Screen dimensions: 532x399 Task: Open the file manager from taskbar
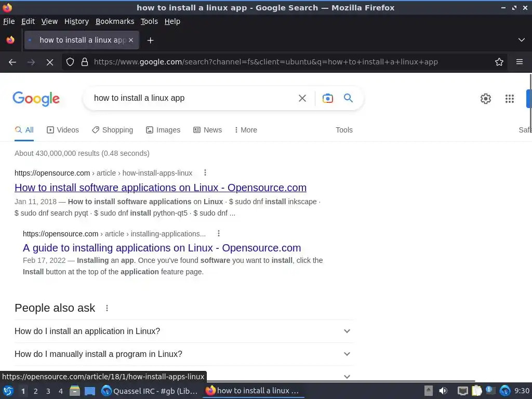click(74, 391)
